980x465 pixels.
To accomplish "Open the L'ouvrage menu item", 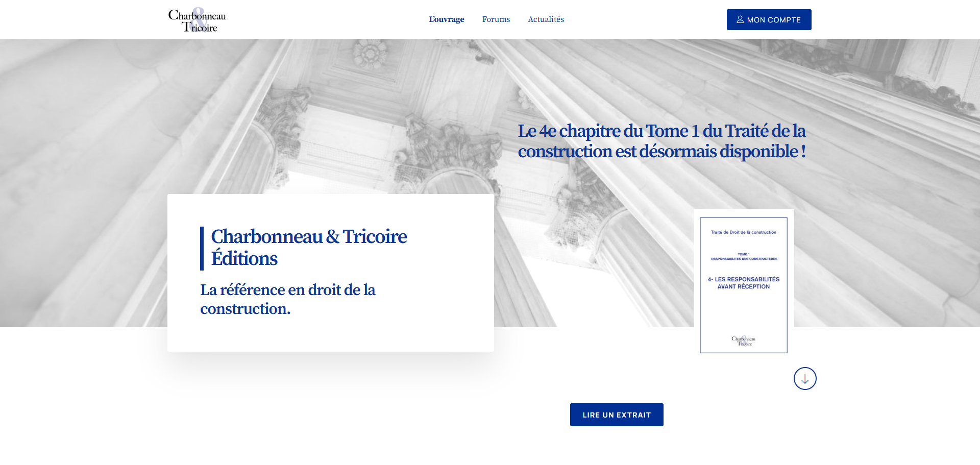I will tap(447, 19).
